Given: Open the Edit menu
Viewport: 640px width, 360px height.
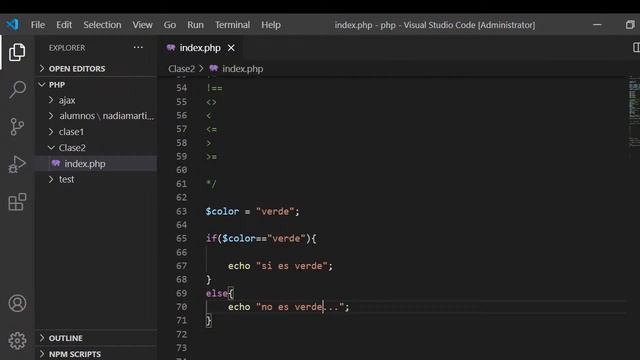Looking at the screenshot, I should coord(64,24).
